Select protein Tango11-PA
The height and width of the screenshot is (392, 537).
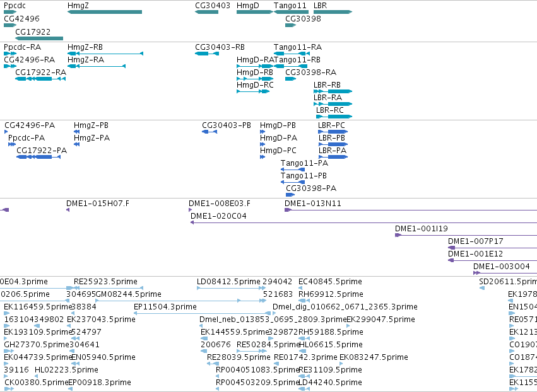point(304,163)
